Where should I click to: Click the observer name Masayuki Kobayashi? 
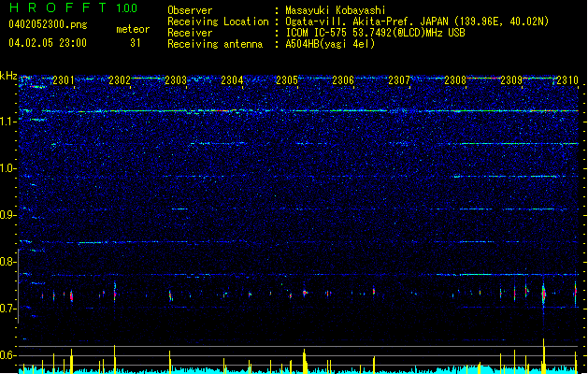[x=336, y=10]
